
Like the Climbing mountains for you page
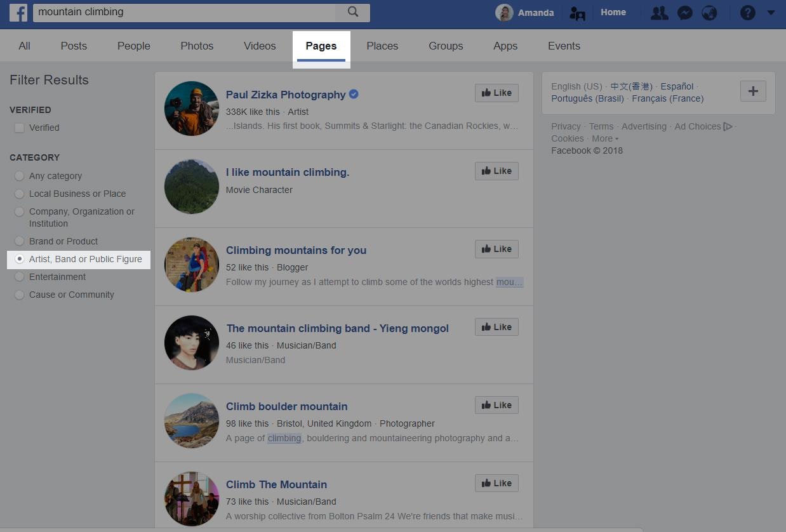click(496, 249)
